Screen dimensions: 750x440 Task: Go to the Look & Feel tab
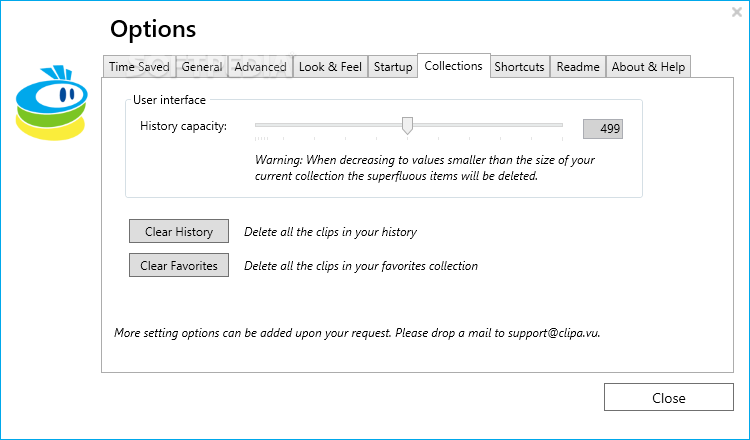pyautogui.click(x=330, y=66)
